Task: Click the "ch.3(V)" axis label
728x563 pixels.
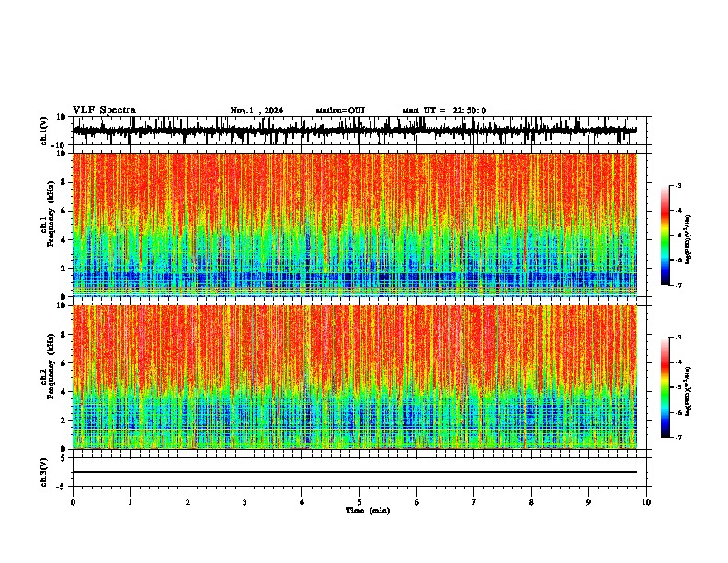Action: (x=44, y=473)
